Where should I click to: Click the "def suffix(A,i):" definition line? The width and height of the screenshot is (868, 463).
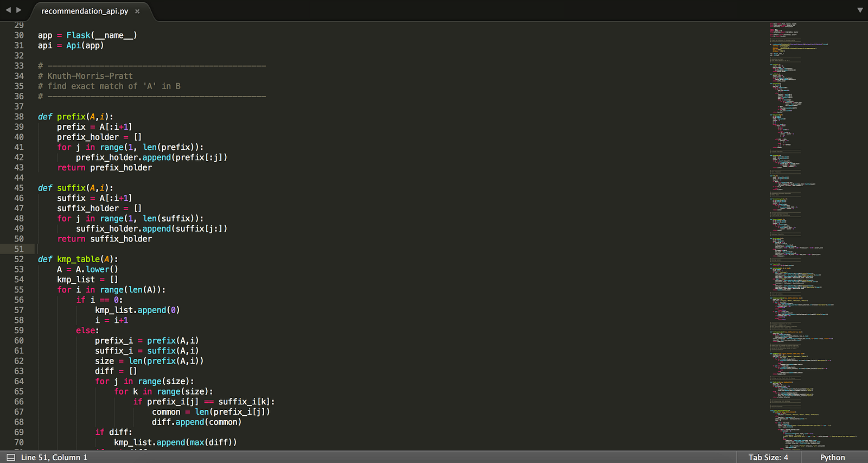[76, 188]
